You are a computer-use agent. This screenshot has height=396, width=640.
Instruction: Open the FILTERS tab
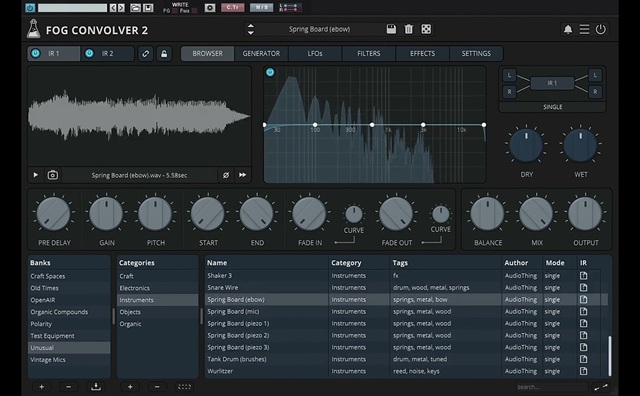369,53
